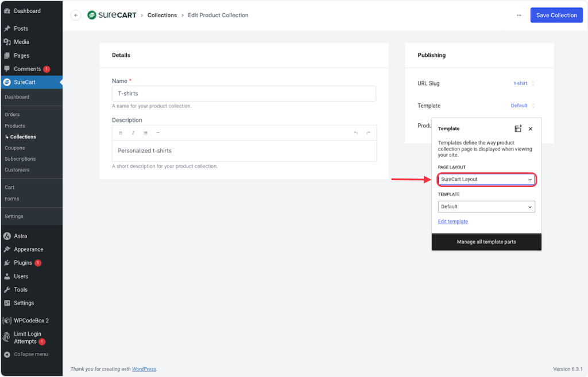
Task: Click the bold formatting icon in Description
Action: pyautogui.click(x=121, y=133)
